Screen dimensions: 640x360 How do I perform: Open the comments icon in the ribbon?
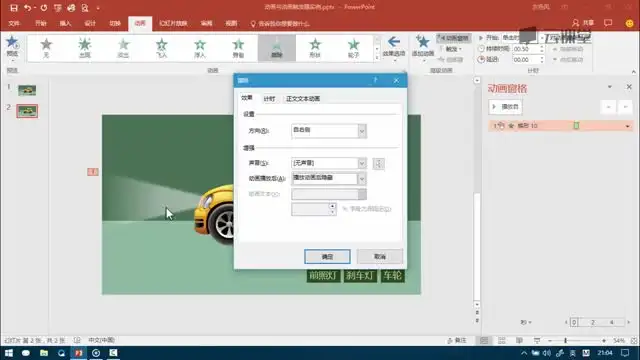point(608,23)
